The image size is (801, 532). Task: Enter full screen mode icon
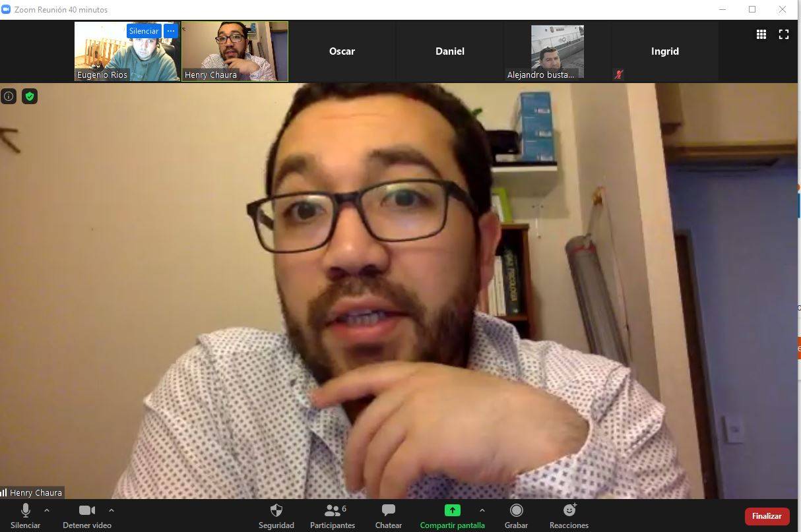(784, 34)
